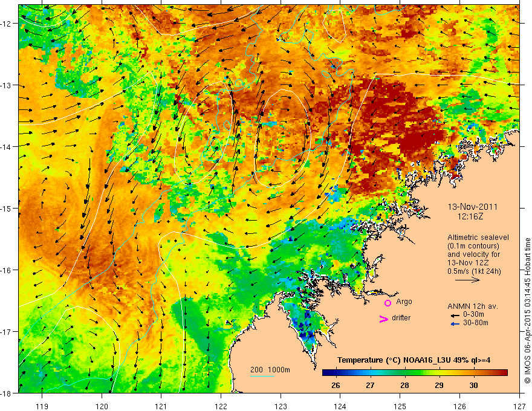Click longitude axis label 125

tap(400, 406)
